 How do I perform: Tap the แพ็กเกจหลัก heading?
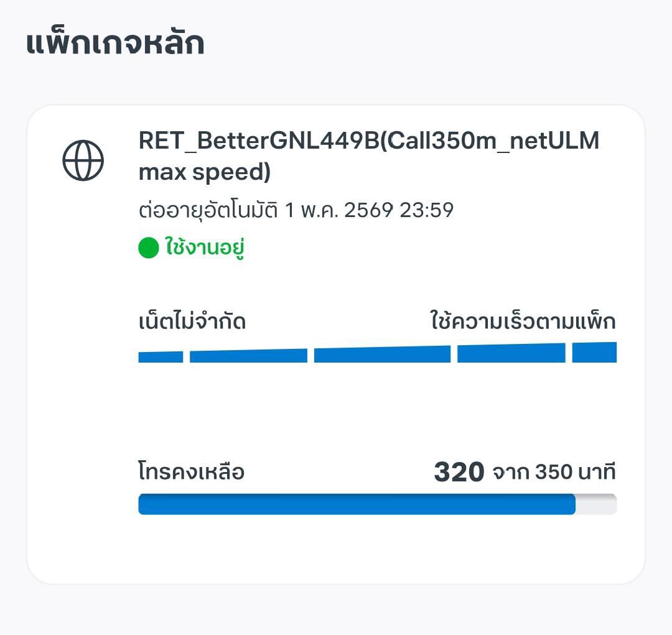coord(115,44)
